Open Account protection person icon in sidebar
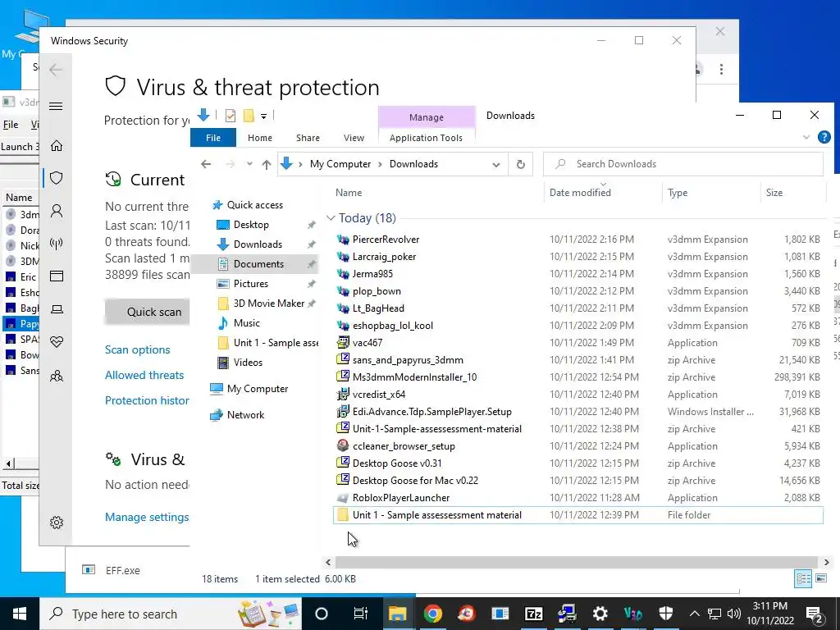The image size is (840, 630). [57, 211]
